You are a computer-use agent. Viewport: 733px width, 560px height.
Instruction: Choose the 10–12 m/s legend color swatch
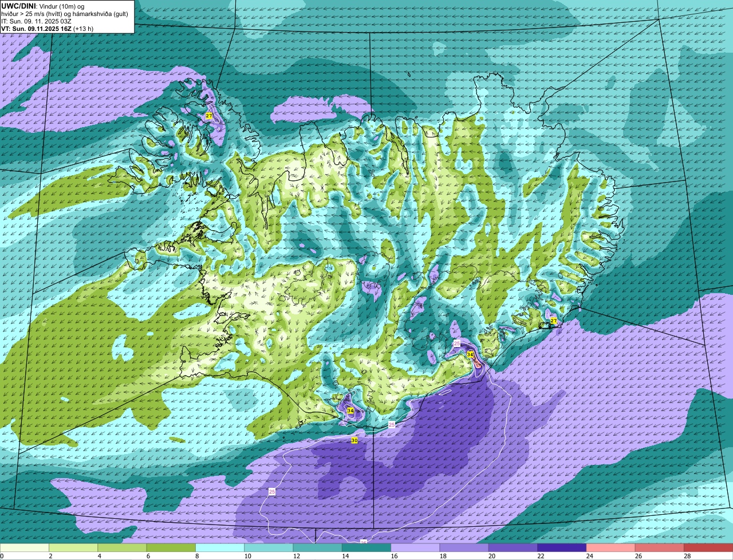pyautogui.click(x=269, y=548)
